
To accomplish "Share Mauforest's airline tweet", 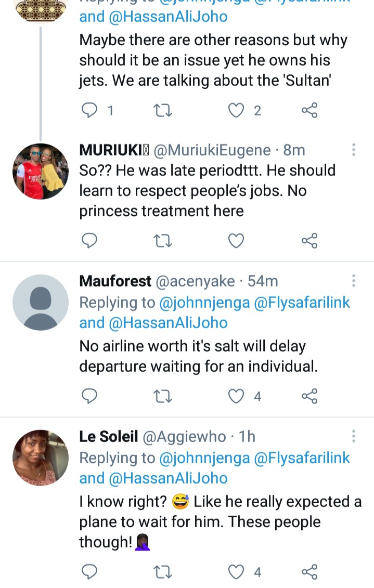I will tap(309, 397).
